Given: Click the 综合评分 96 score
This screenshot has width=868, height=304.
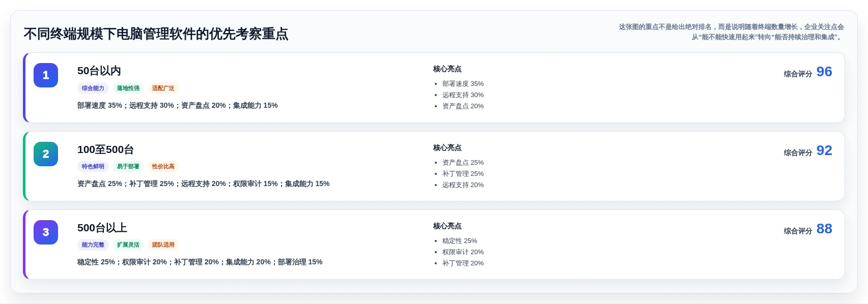Looking at the screenshot, I should 808,72.
